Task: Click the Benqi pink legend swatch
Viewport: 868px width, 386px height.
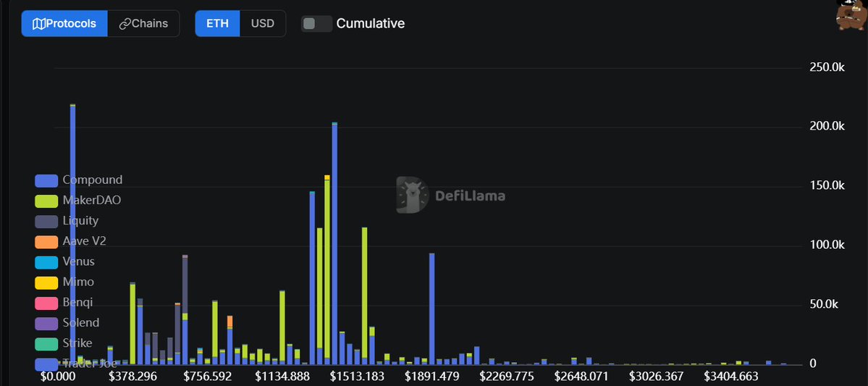Action: point(46,303)
